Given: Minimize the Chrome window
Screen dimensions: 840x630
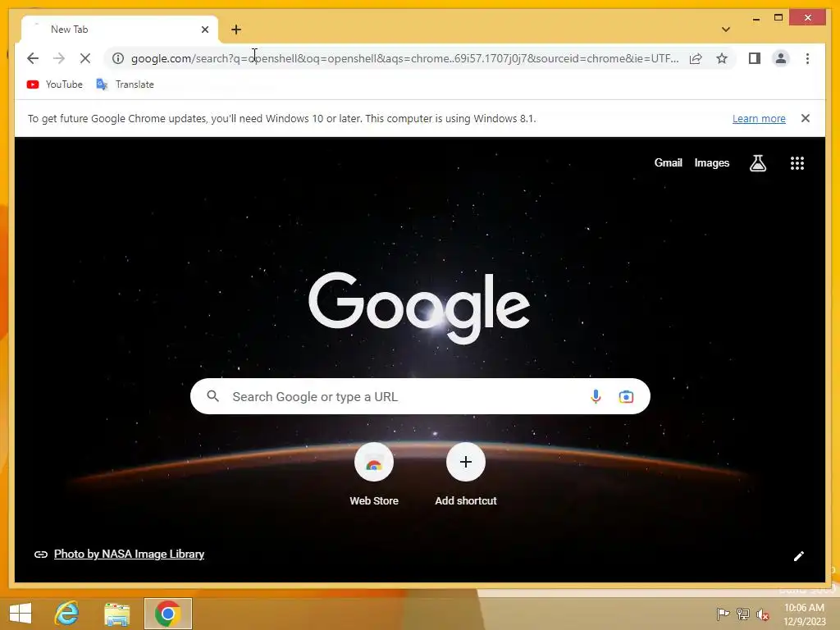Looking at the screenshot, I should (756, 19).
